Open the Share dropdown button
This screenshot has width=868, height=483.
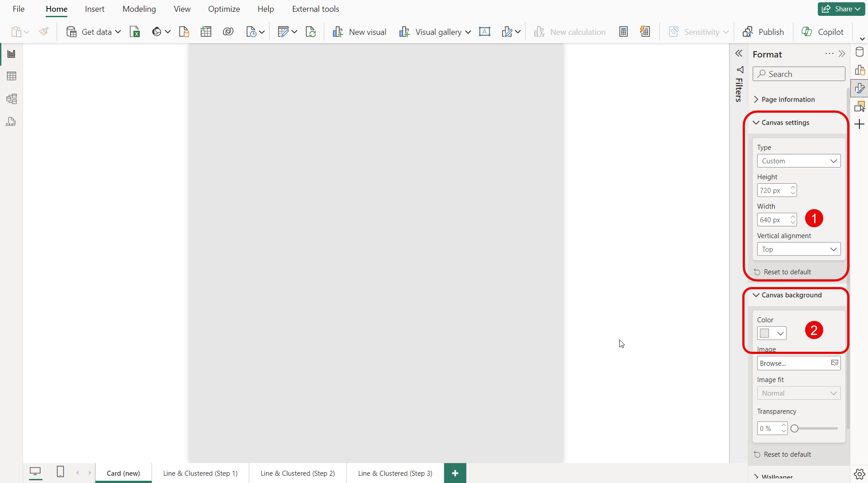click(841, 9)
